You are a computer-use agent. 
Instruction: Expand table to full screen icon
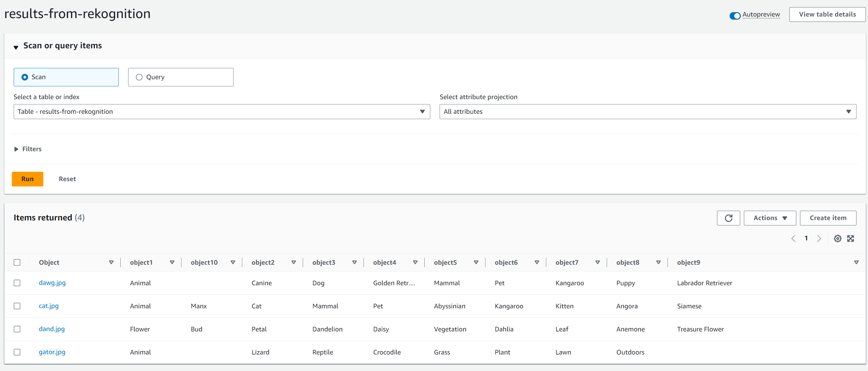tap(851, 238)
